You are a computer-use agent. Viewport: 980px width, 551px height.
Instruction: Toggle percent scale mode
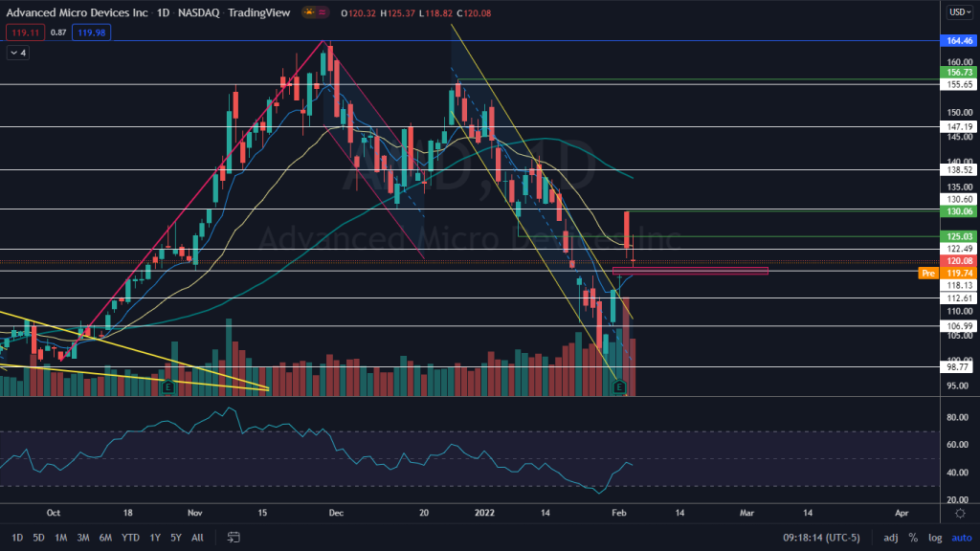913,538
